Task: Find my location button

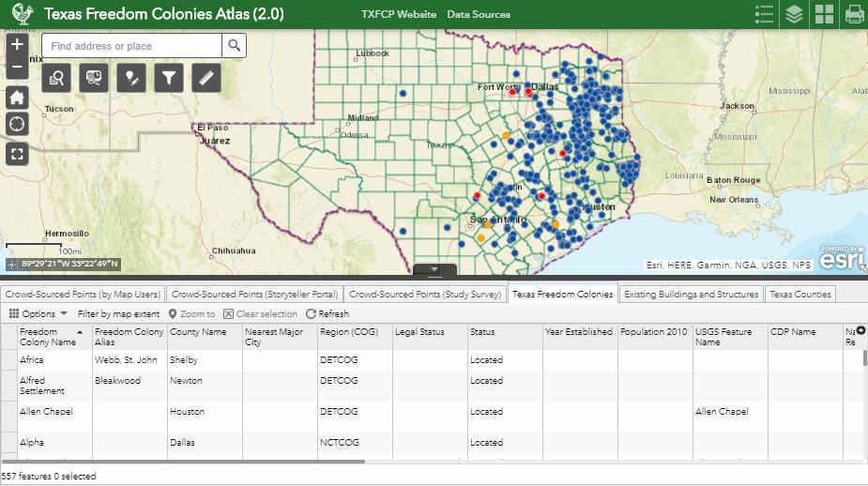Action: click(17, 124)
